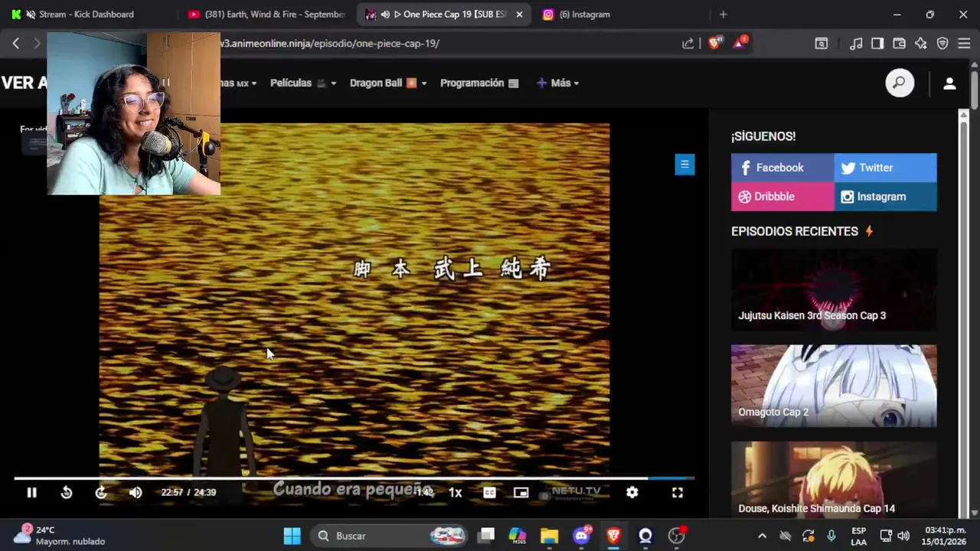Pause the video playback
The width and height of the screenshot is (980, 551).
coord(31,493)
